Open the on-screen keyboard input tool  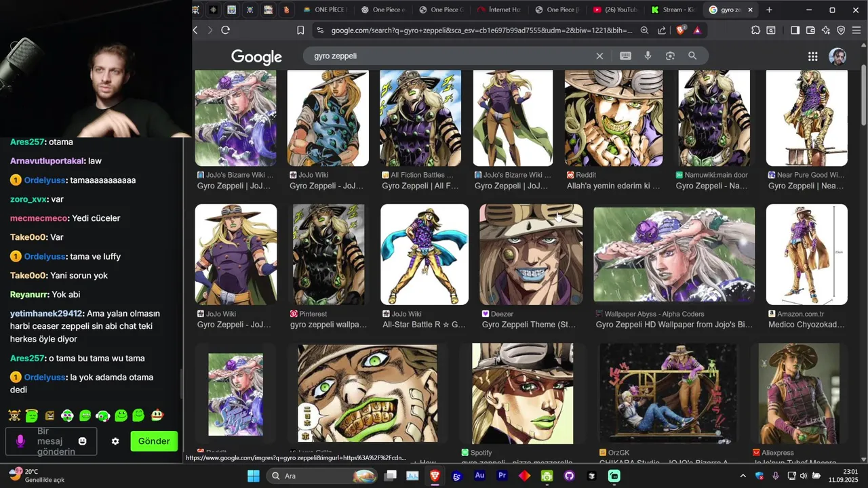625,56
